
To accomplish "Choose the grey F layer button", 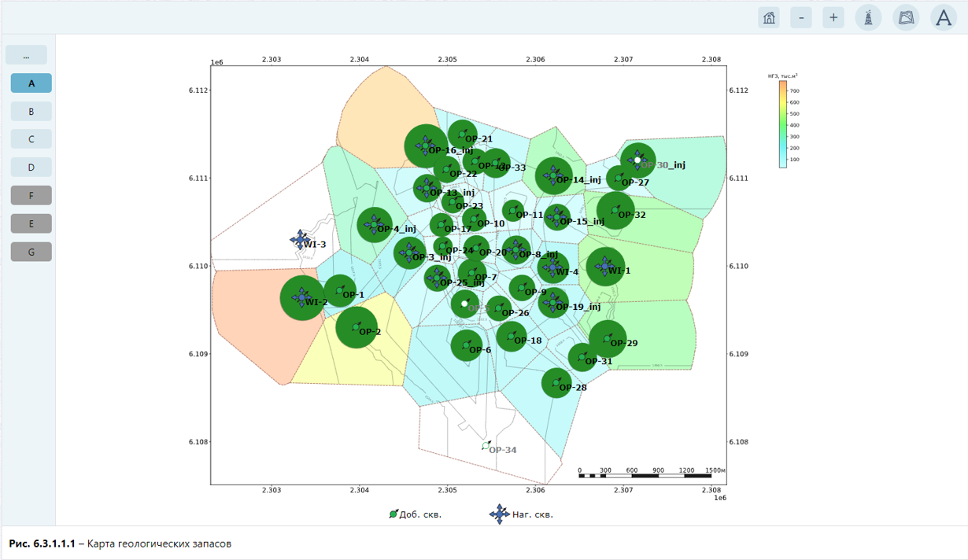I will coord(31,196).
